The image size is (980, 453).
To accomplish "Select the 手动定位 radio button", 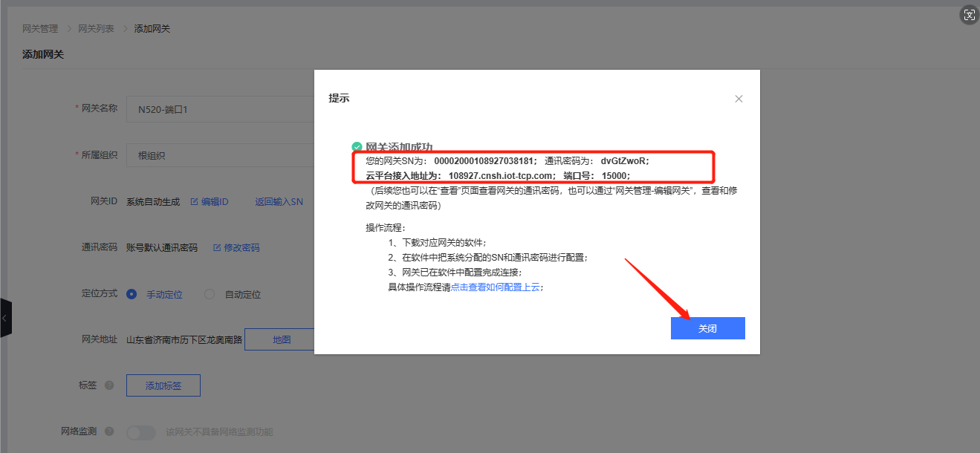I will [x=132, y=294].
